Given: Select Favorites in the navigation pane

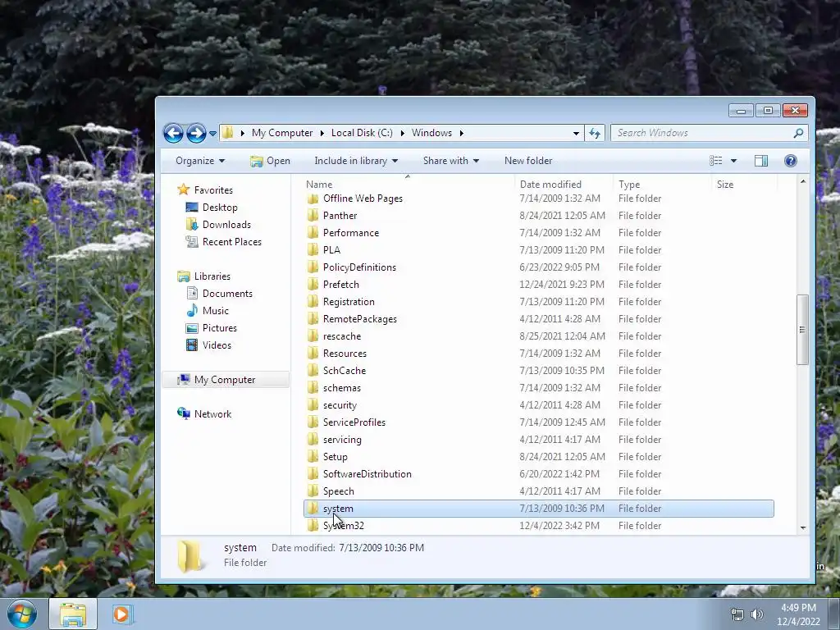Looking at the screenshot, I should tap(213, 190).
